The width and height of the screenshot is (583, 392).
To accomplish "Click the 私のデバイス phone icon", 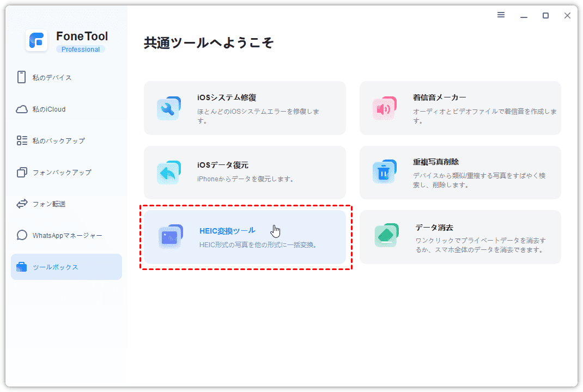I will click(x=22, y=77).
